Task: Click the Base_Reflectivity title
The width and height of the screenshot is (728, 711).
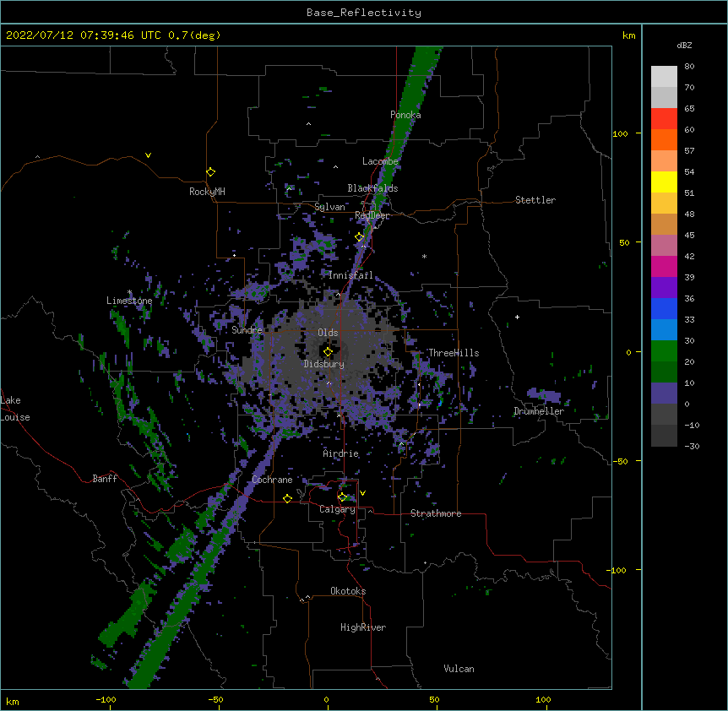Action: [364, 13]
